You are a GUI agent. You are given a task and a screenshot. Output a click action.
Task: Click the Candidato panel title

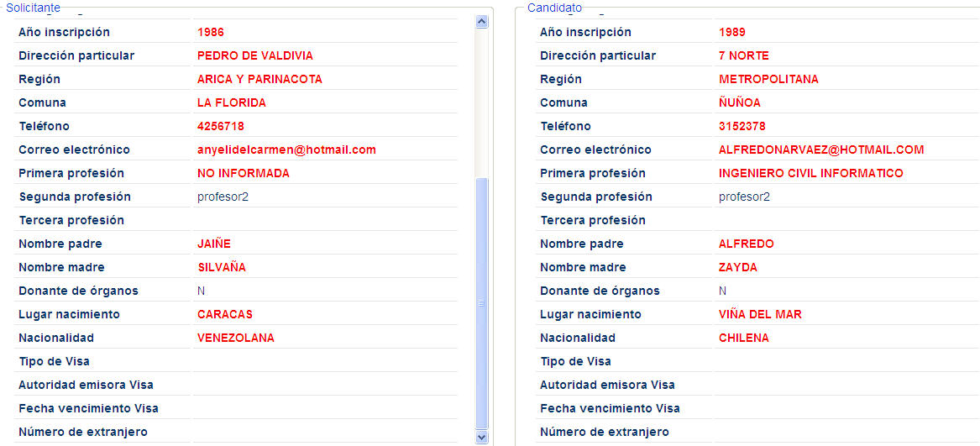(554, 8)
